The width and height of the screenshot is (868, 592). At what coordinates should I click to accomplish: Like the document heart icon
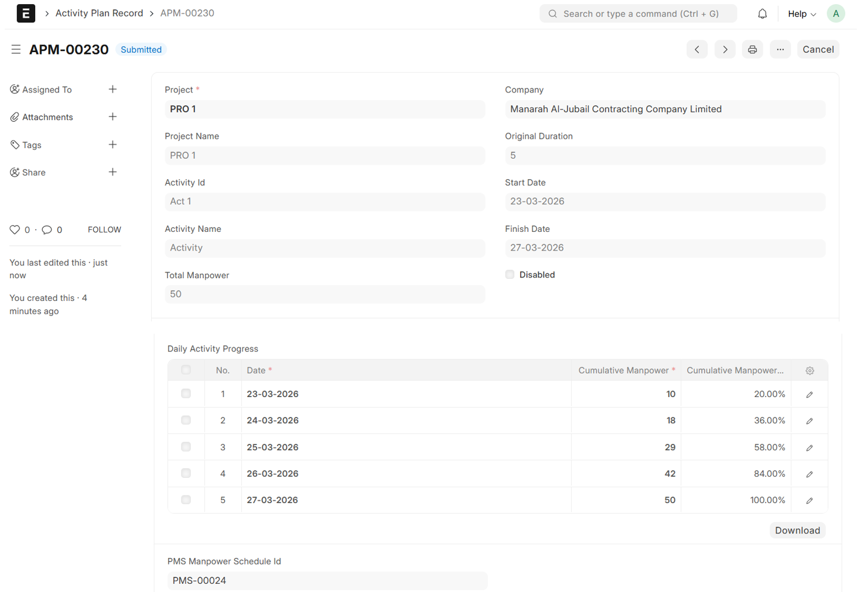pos(15,230)
